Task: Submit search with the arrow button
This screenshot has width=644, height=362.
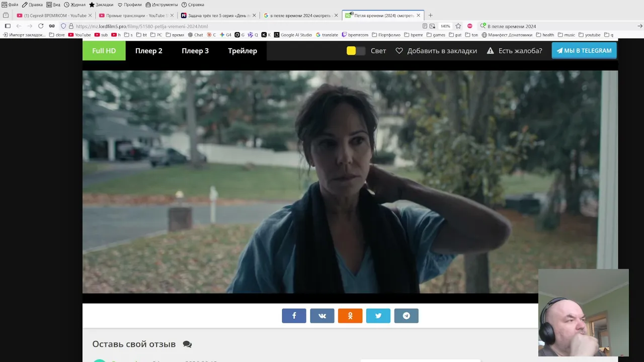Action: tap(640, 26)
